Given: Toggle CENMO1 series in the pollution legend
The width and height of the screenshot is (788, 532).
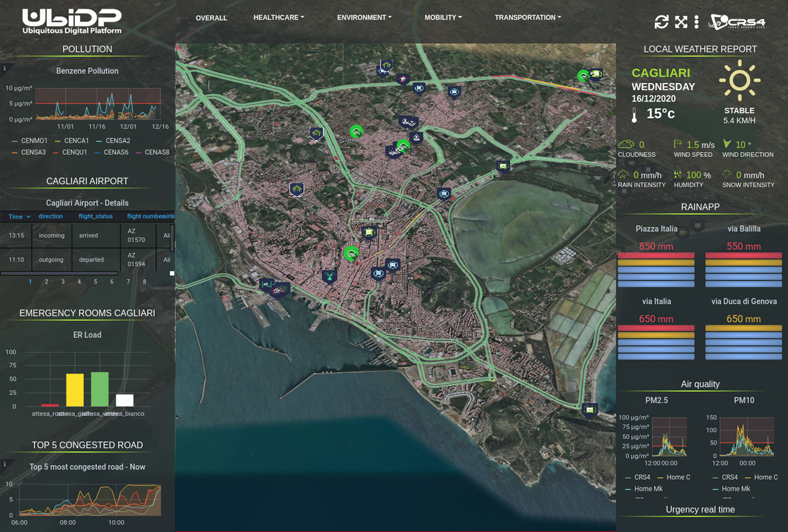Looking at the screenshot, I should click(x=34, y=141).
